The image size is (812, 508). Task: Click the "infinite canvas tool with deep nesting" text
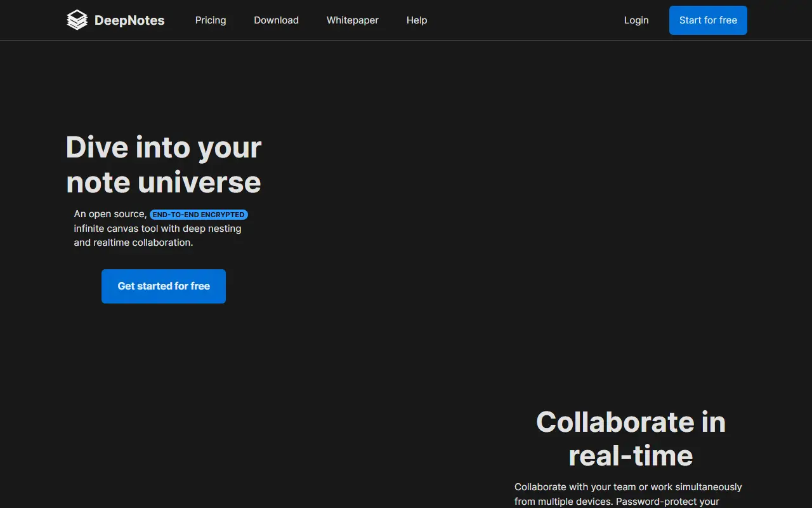coord(157,229)
